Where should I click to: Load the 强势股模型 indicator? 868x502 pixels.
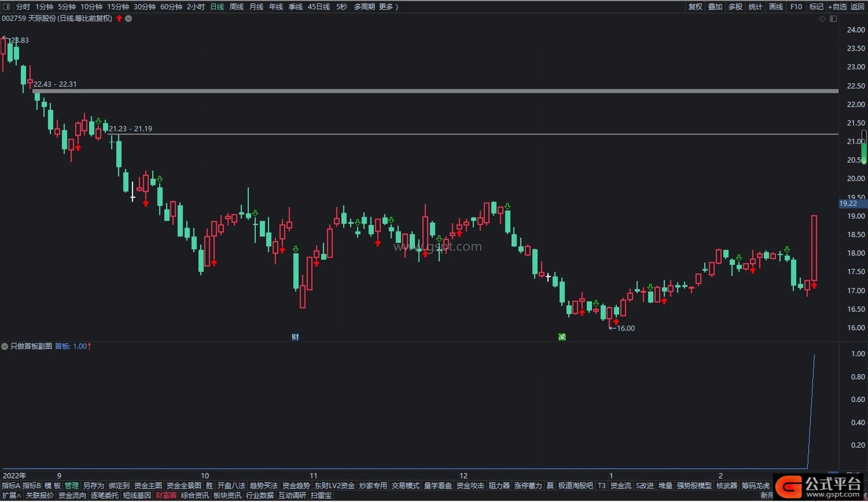pos(694,486)
